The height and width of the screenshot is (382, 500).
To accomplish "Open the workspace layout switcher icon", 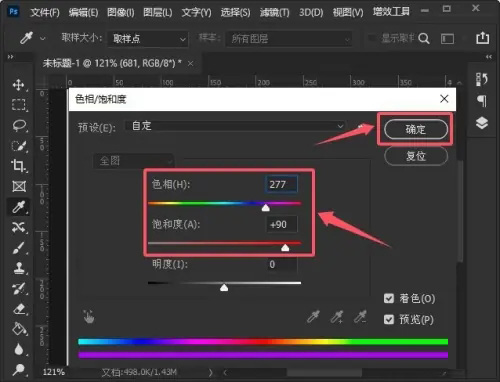I will click(x=447, y=39).
